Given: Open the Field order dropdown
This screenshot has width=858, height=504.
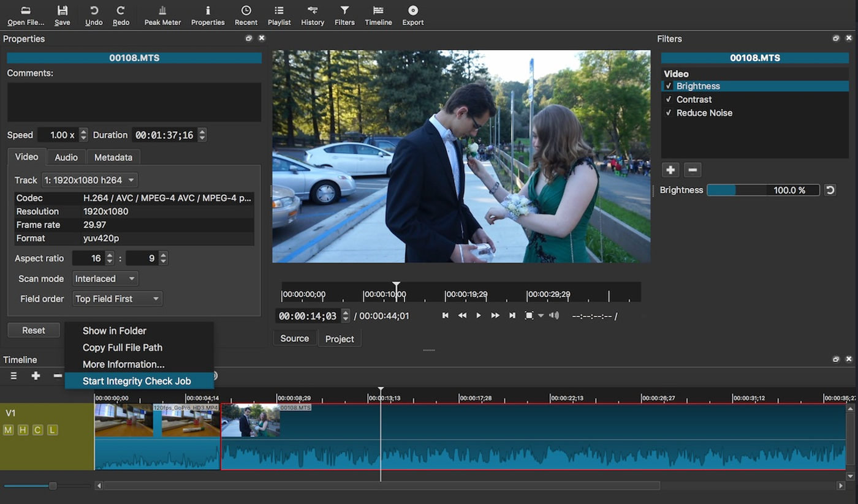Looking at the screenshot, I should 116,299.
